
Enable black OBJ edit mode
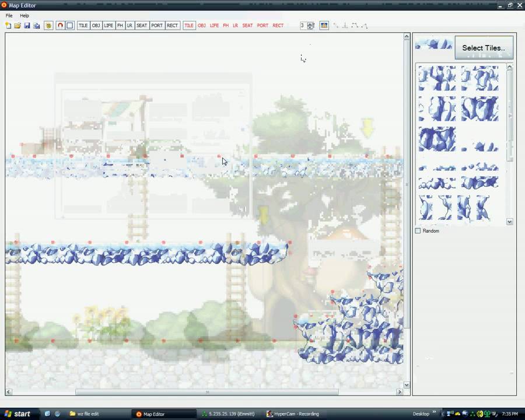[x=96, y=26]
